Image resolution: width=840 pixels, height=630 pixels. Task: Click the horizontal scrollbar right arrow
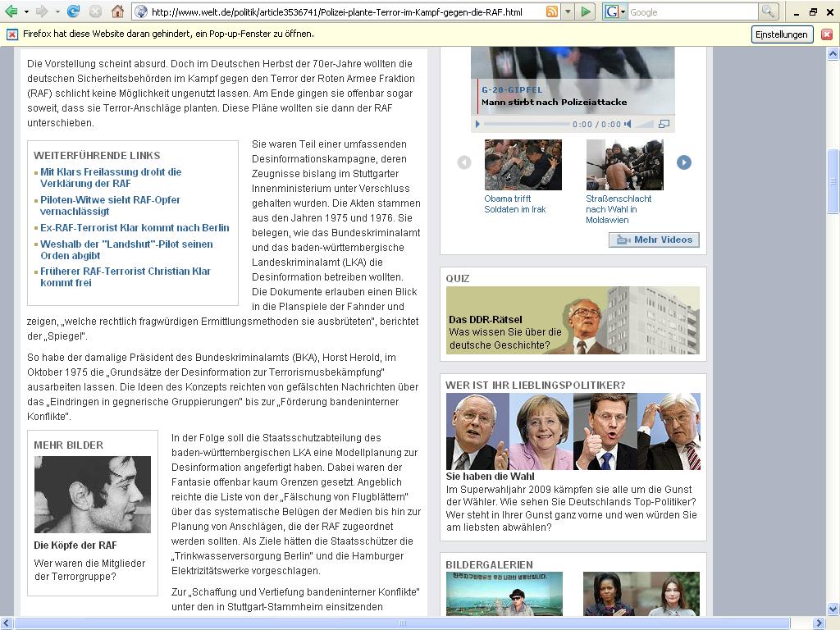pyautogui.click(x=819, y=623)
